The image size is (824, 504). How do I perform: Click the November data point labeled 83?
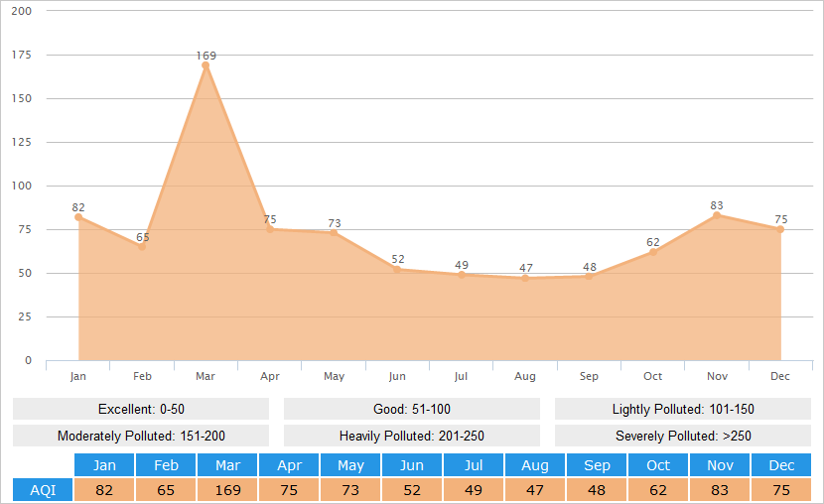pyautogui.click(x=717, y=215)
